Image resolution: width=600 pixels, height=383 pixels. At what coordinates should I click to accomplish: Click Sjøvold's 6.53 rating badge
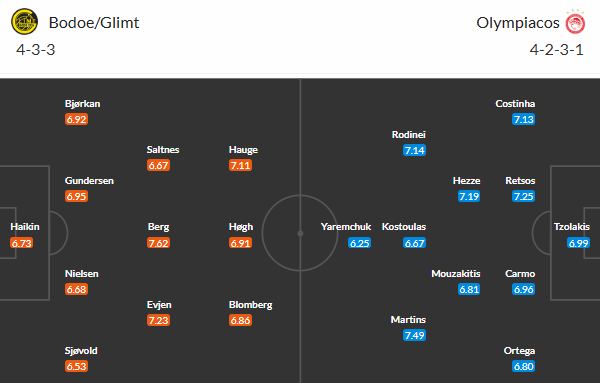pyautogui.click(x=77, y=367)
